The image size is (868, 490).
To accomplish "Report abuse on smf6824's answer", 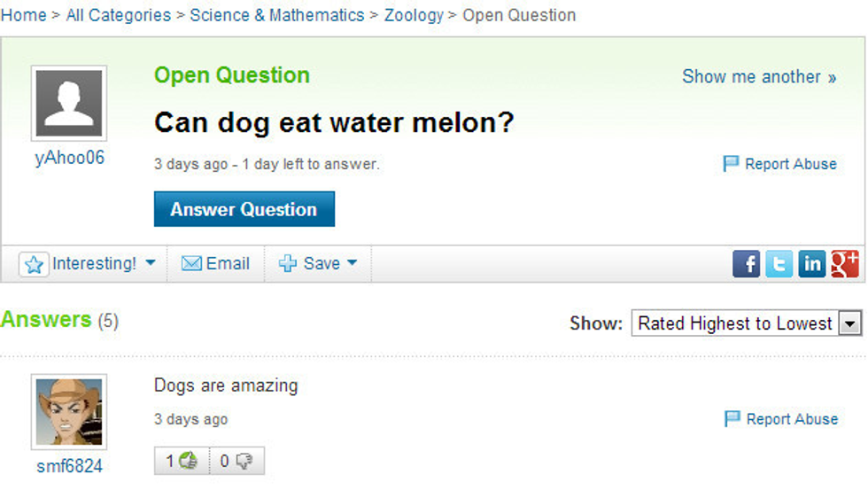I will pos(781,419).
